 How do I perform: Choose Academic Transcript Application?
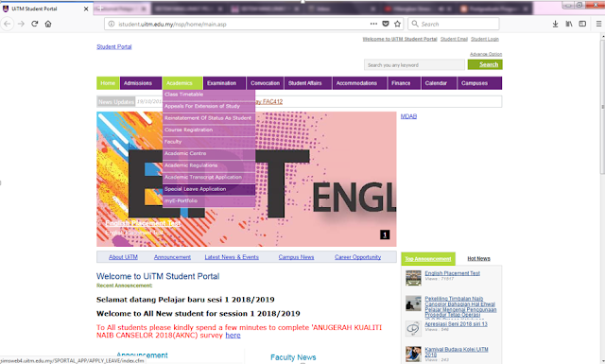click(x=209, y=177)
